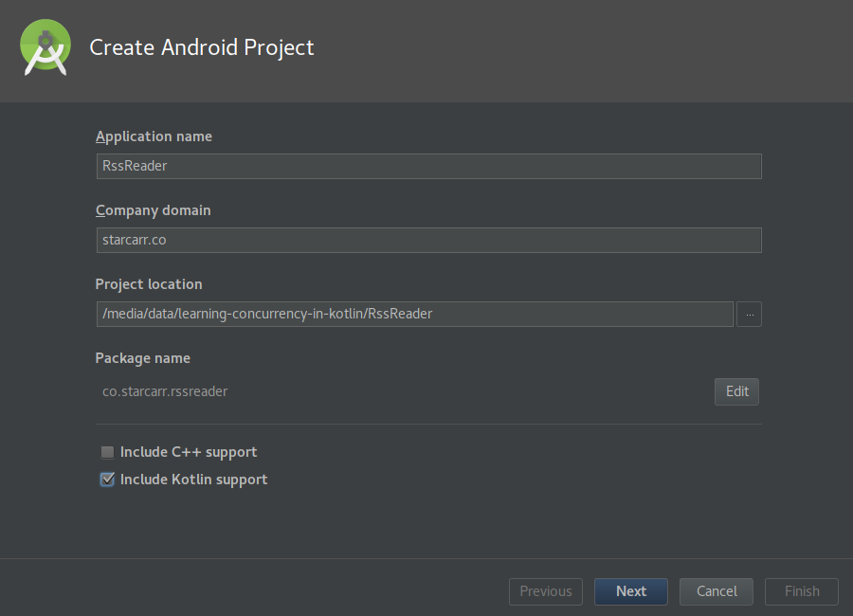Click the Project location label
The height and width of the screenshot is (616, 853).
coord(149,284)
